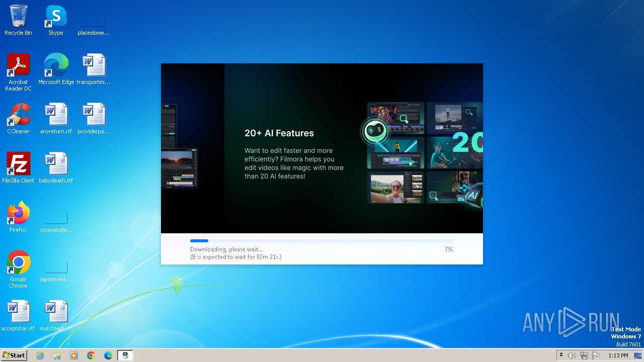Click the download progress bar

(321, 241)
